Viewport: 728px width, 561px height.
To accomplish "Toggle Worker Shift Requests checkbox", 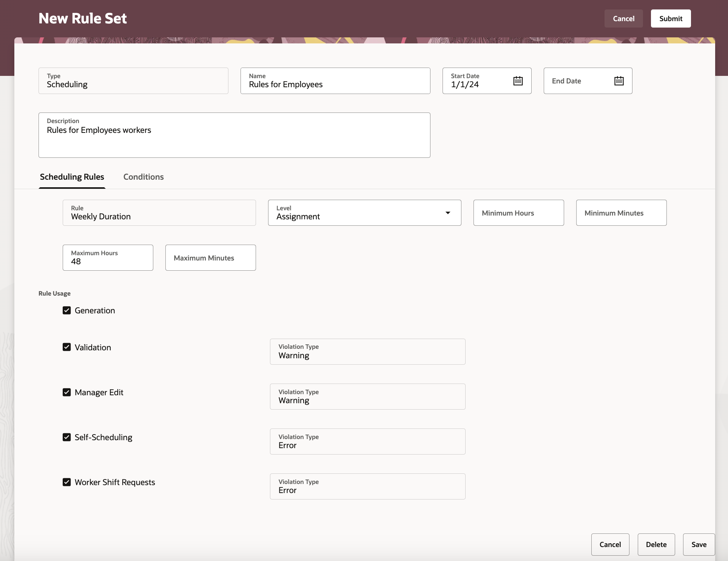I will click(67, 482).
